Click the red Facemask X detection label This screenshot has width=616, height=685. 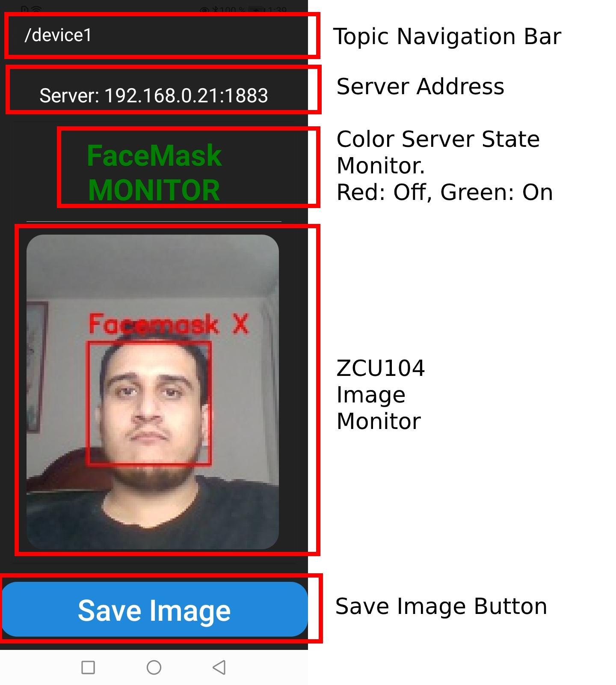coord(169,324)
